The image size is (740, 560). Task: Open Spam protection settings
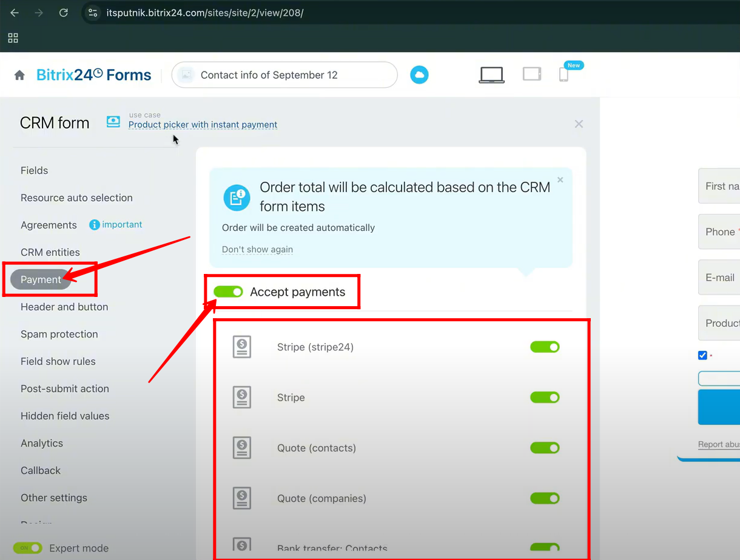59,334
